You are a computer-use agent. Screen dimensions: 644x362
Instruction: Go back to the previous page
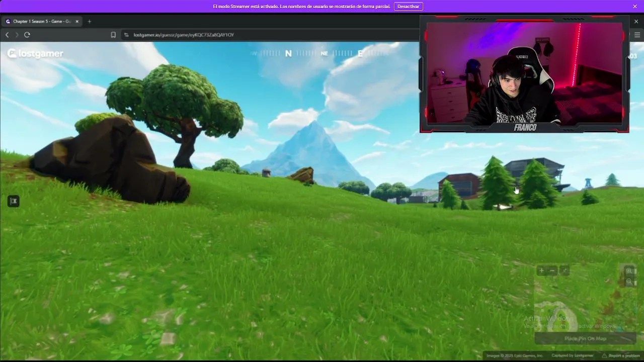click(x=7, y=35)
